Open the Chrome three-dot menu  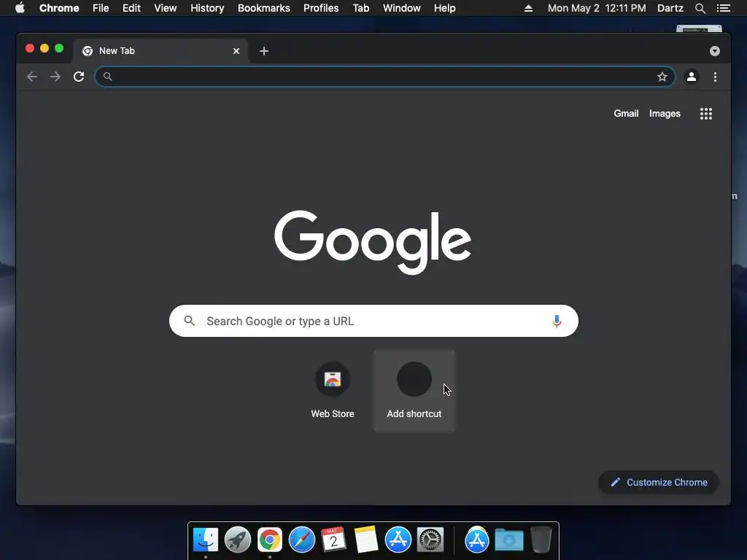coord(715,77)
